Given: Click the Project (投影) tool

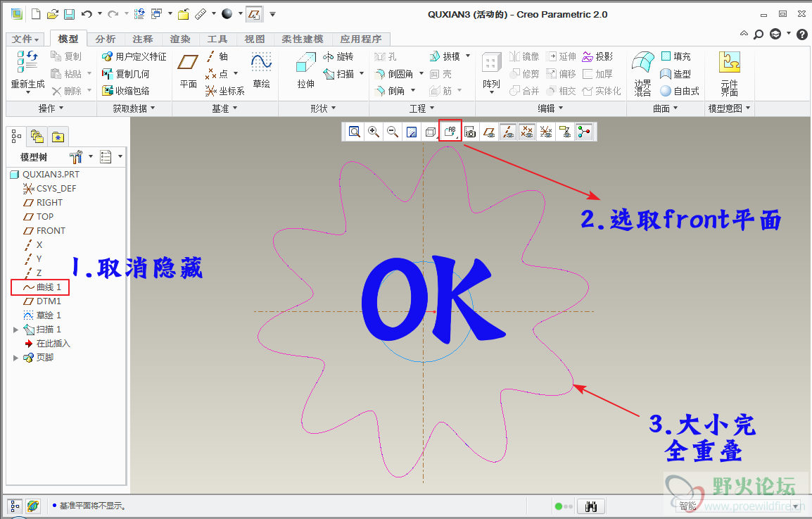Looking at the screenshot, I should point(597,56).
